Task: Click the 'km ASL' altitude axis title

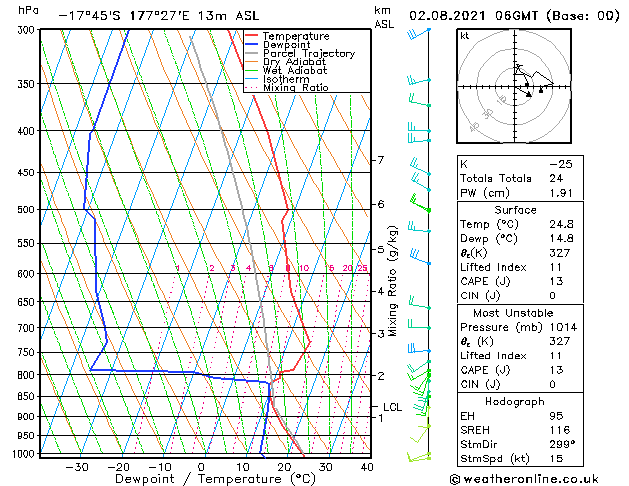Action: 384,18
